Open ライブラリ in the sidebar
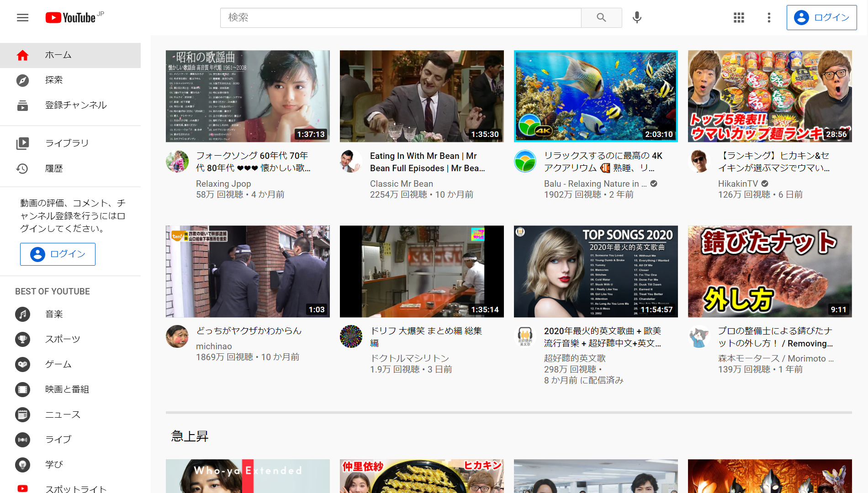Viewport: 868px width, 493px height. [x=70, y=143]
